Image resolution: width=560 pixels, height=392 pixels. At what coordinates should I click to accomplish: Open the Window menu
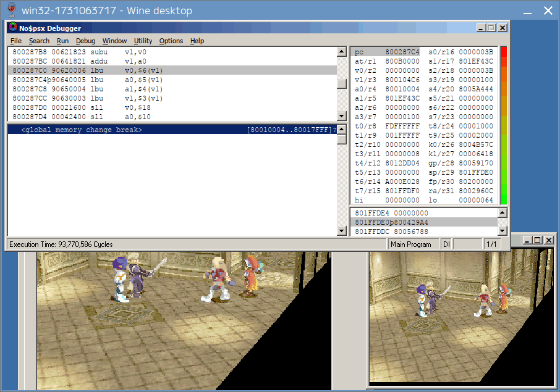coord(114,41)
